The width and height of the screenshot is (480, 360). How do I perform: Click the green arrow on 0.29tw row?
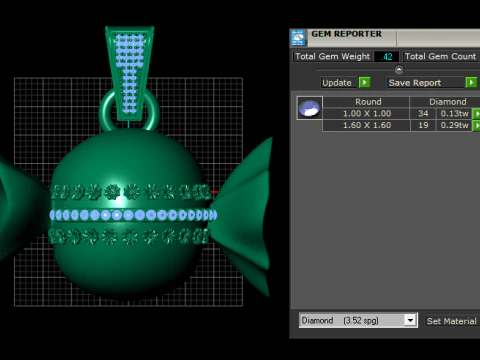[x=477, y=125]
